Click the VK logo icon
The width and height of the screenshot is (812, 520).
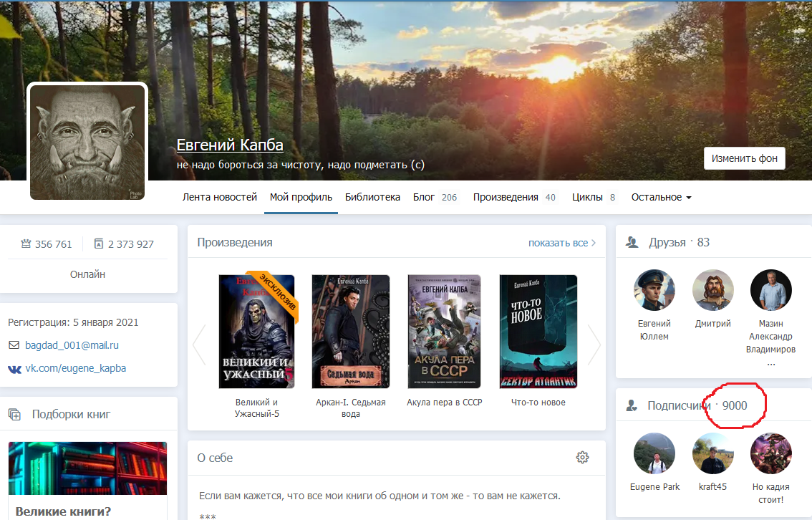pyautogui.click(x=14, y=369)
